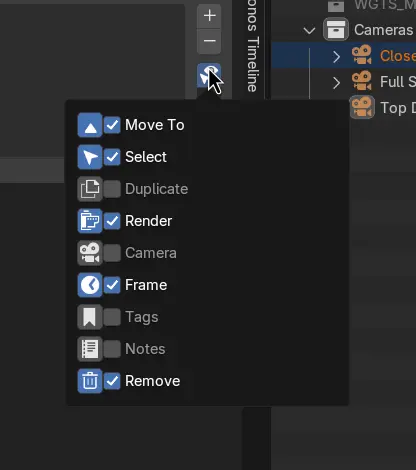Click the Duplicate label
Screen dimensions: 416x470
click(x=157, y=189)
